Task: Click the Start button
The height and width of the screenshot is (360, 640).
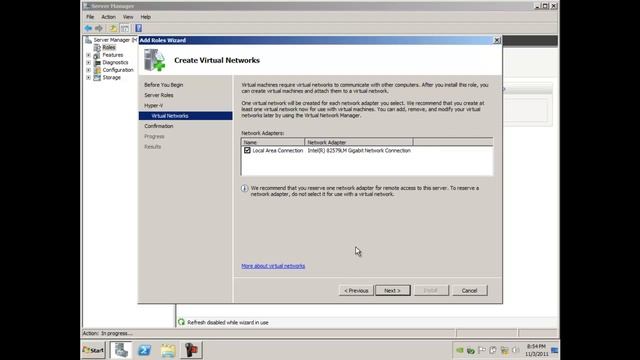Action: pyautogui.click(x=93, y=350)
